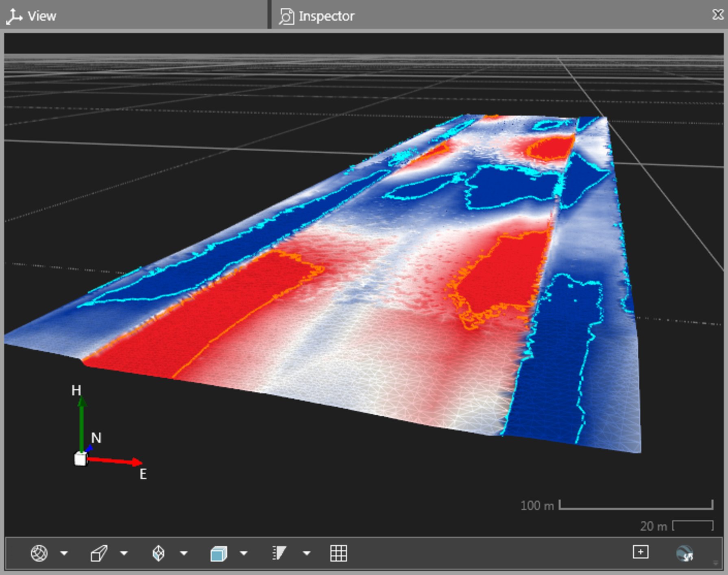Click the globe view mode icon
The width and height of the screenshot is (728, 575).
(x=39, y=553)
